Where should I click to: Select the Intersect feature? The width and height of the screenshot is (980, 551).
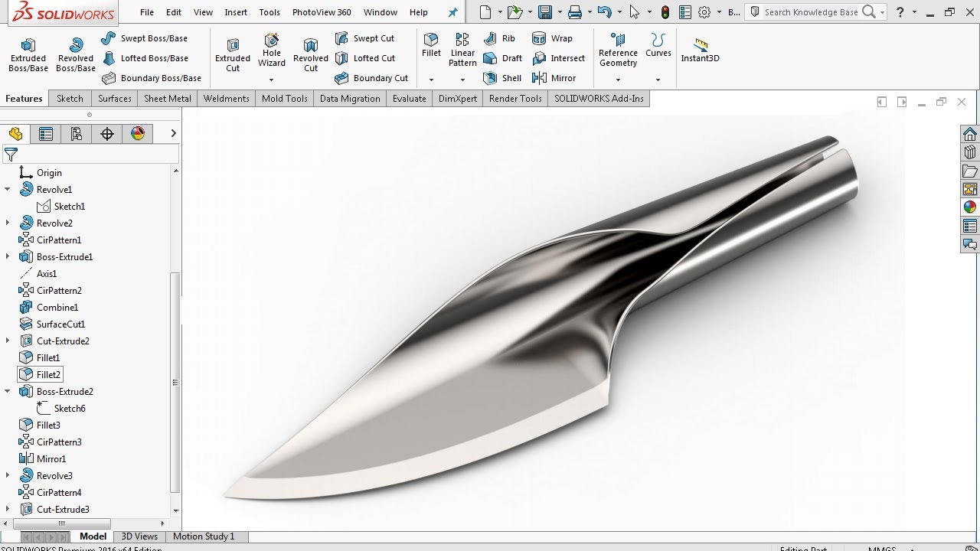coord(558,58)
